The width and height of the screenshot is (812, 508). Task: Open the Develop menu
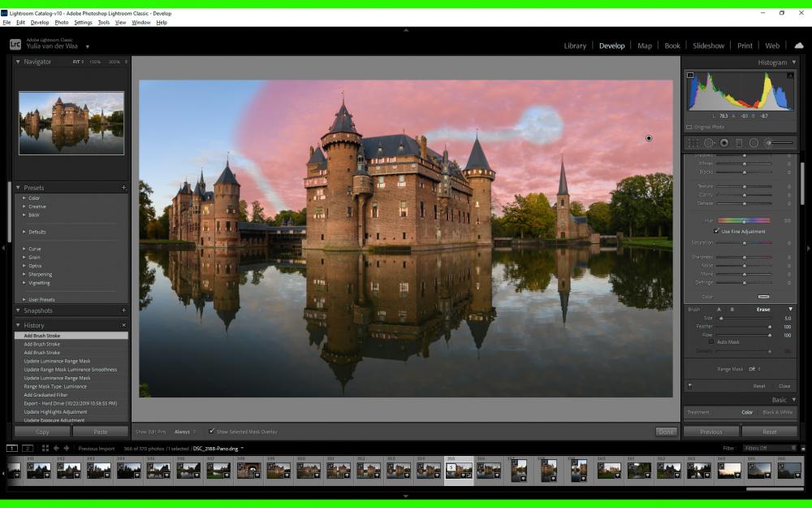click(39, 22)
